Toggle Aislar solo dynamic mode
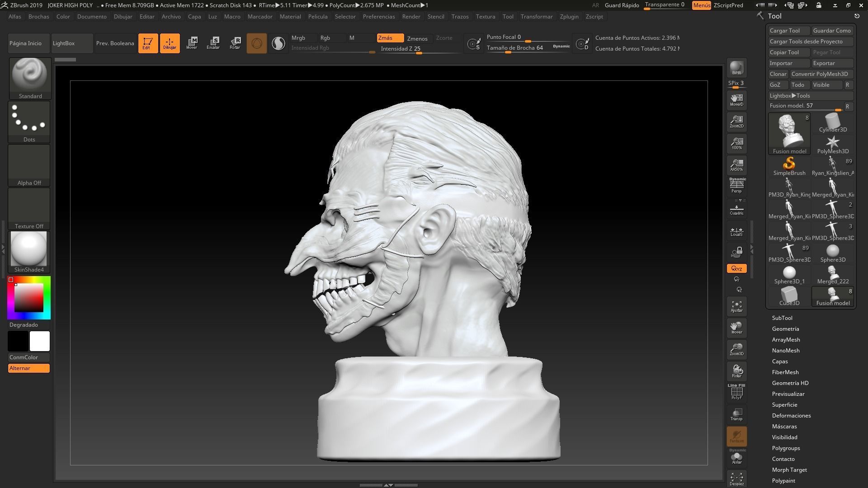Image resolution: width=868 pixels, height=488 pixels. click(x=736, y=457)
